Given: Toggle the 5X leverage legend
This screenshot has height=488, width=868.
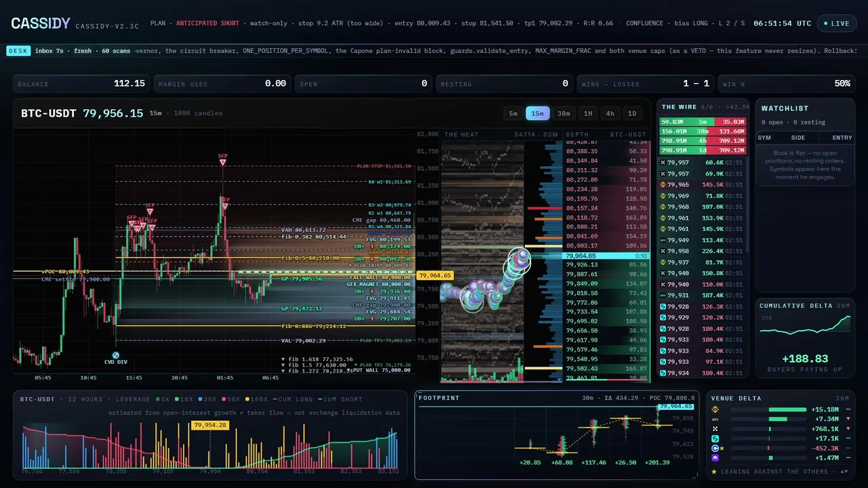Looking at the screenshot, I should (x=163, y=399).
